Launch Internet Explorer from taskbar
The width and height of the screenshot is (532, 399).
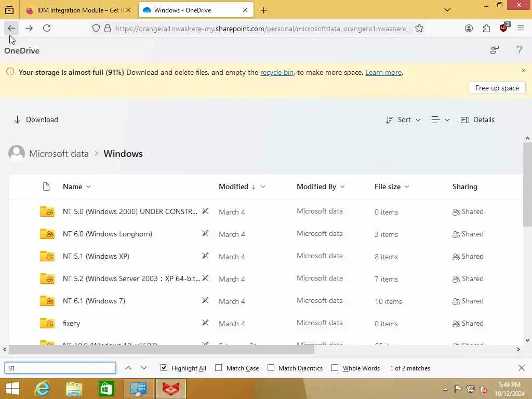(42, 389)
